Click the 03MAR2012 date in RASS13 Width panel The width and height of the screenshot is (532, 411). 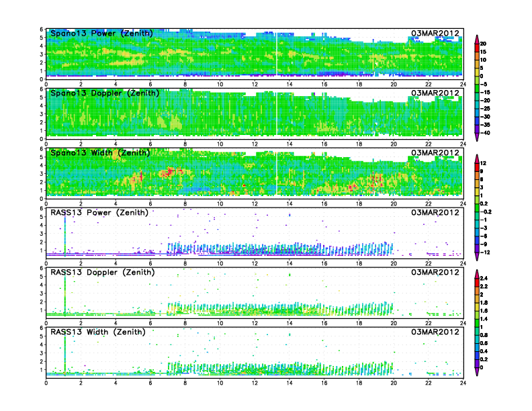tap(435, 332)
